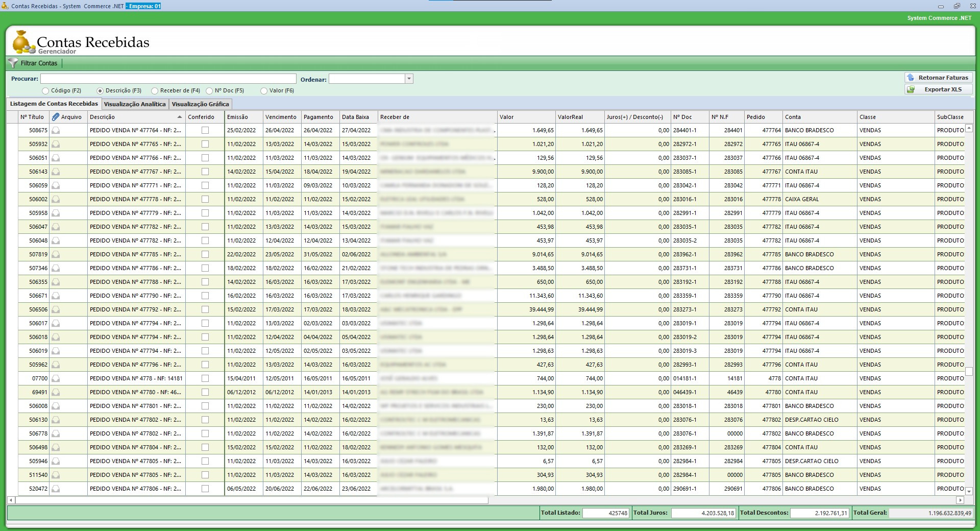Click the Filtrar Contas funnel icon
This screenshot has width=980, height=531.
pos(13,63)
